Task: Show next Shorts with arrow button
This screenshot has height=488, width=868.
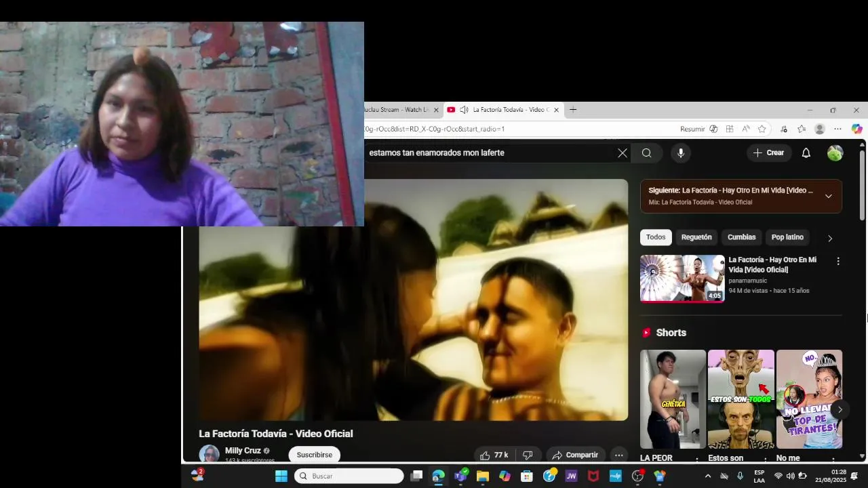Action: pyautogui.click(x=840, y=409)
